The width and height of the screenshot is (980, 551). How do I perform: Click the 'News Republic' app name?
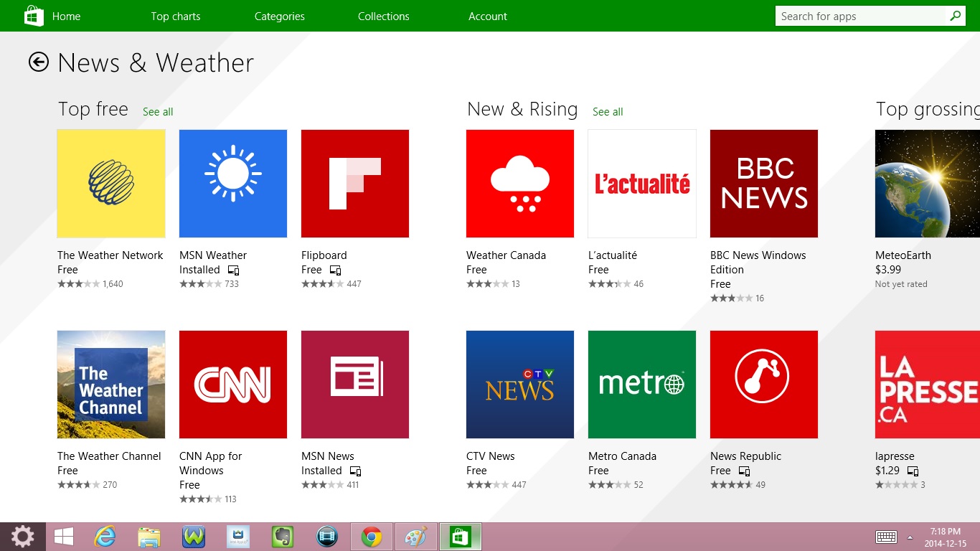[x=745, y=456]
